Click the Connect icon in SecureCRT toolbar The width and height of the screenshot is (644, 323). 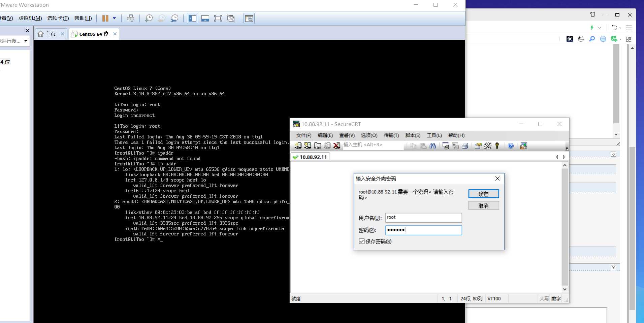click(x=298, y=146)
